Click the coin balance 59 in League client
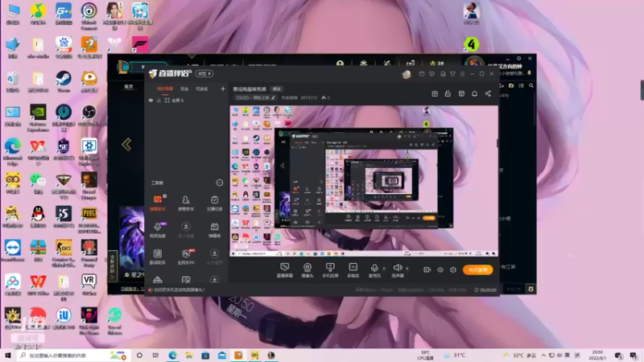This screenshot has width=644, height=362. tap(437, 64)
